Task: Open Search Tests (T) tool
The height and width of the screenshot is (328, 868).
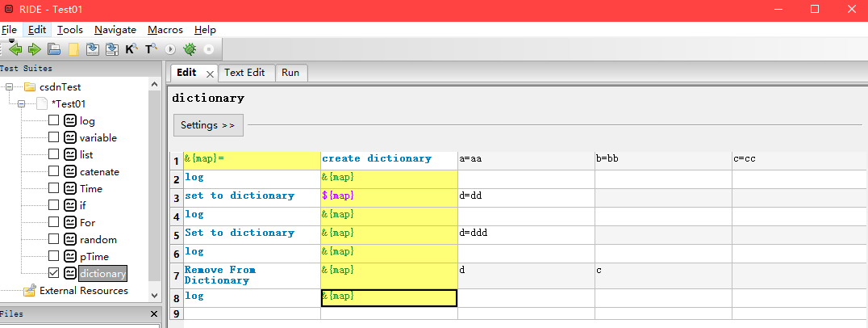Action: tap(151, 49)
